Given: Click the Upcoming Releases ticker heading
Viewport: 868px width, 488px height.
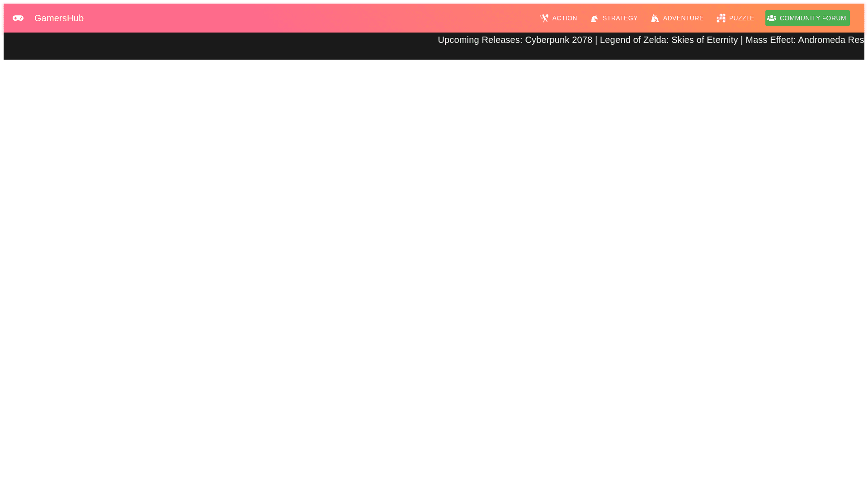Looking at the screenshot, I should coord(479,40).
